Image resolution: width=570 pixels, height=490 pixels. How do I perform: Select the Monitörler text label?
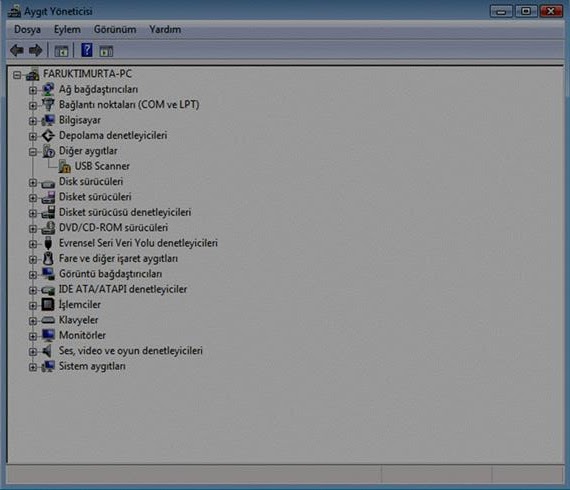pos(83,335)
